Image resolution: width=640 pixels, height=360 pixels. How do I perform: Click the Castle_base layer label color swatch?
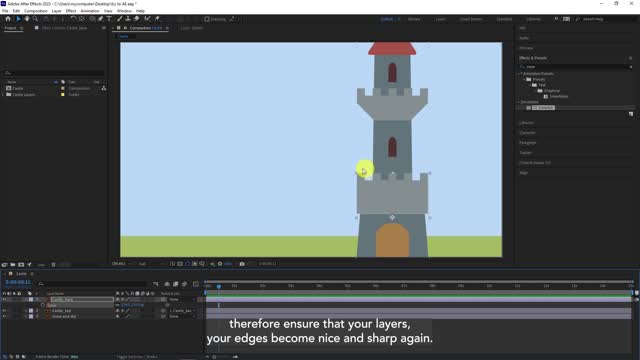31,299
